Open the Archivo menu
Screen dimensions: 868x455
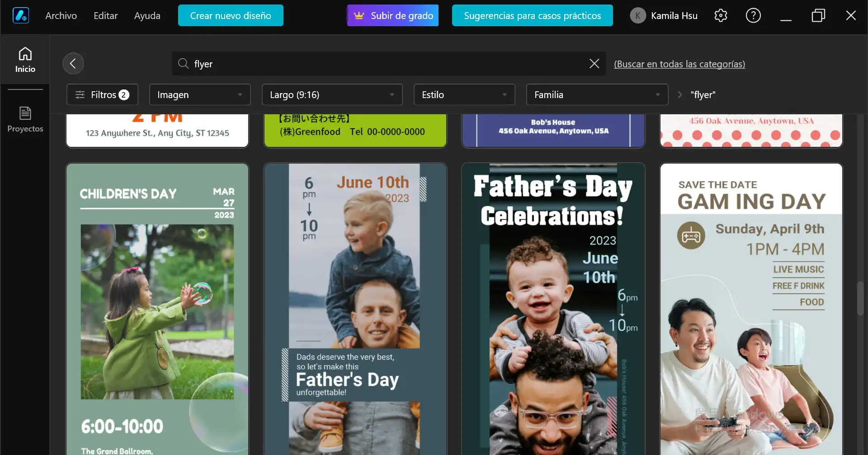61,15
